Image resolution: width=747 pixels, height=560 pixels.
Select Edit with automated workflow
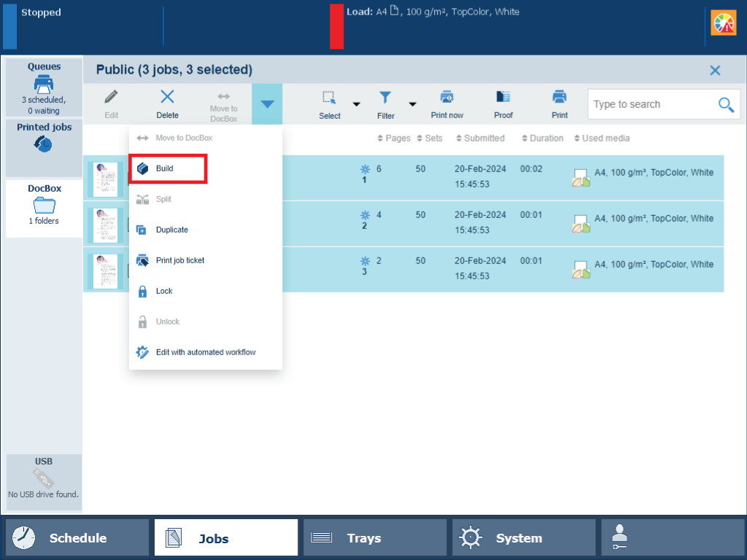[205, 352]
